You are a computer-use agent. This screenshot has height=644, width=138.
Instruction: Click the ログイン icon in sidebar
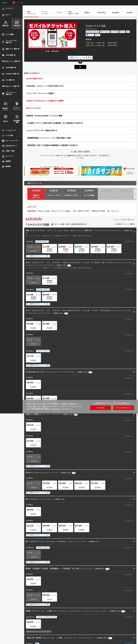pyautogui.click(x=3, y=15)
